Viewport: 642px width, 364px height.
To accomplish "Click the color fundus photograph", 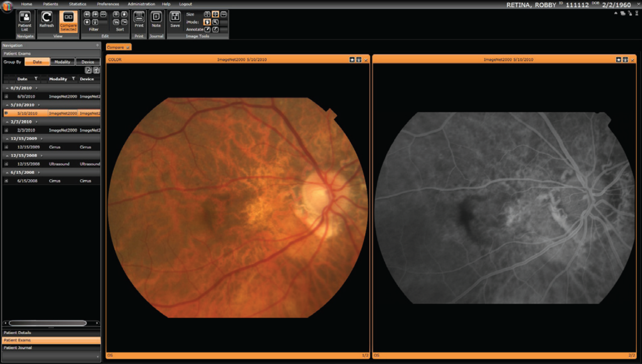I will point(238,207).
